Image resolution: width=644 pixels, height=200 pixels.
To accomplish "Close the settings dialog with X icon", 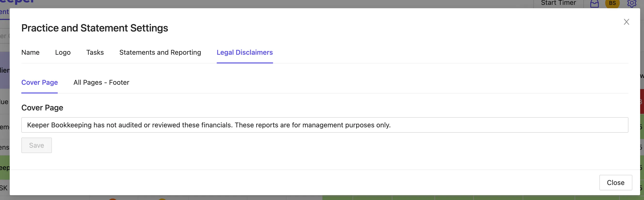I will coord(626,22).
